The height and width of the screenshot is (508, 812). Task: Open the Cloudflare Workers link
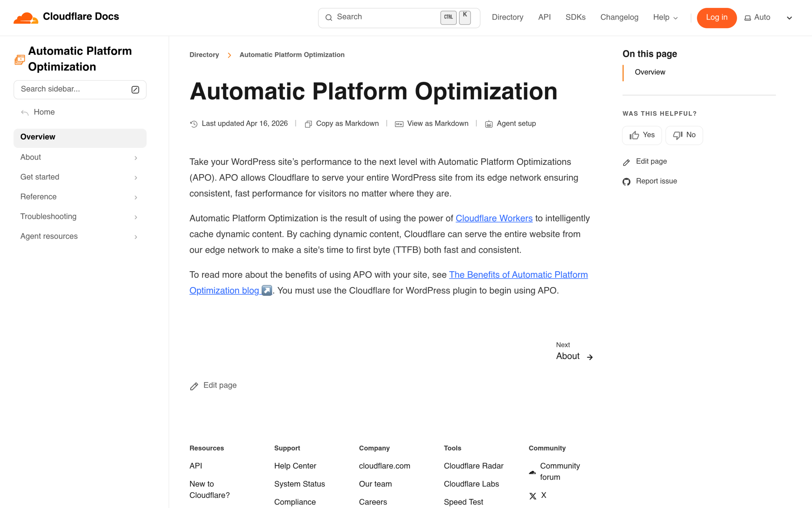click(x=494, y=218)
